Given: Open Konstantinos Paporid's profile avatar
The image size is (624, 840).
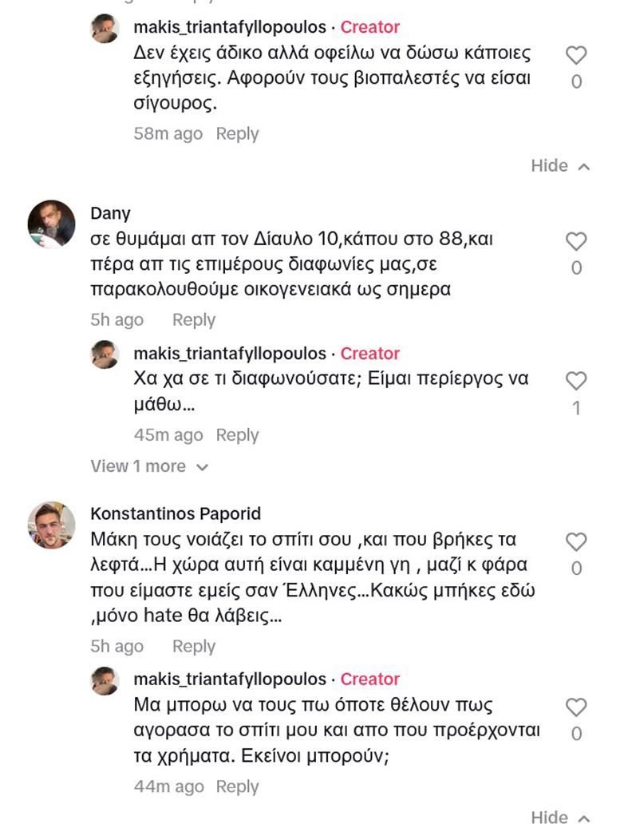Looking at the screenshot, I should point(52,525).
